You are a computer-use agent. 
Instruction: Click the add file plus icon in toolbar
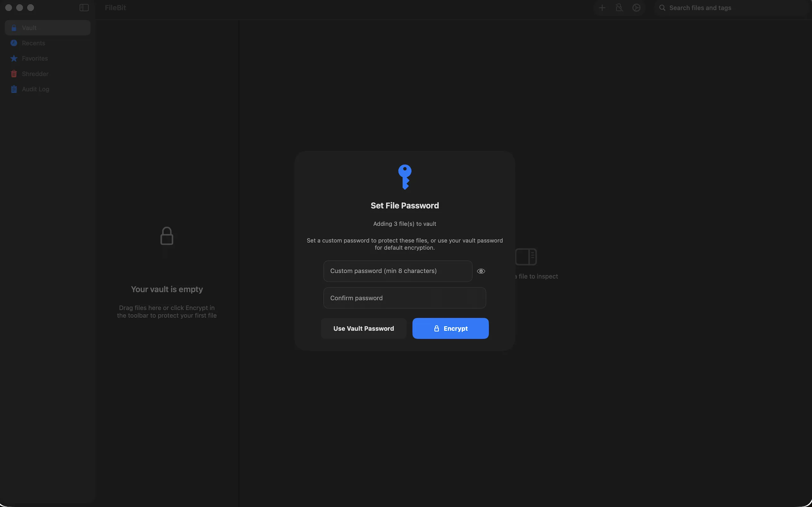(602, 7)
